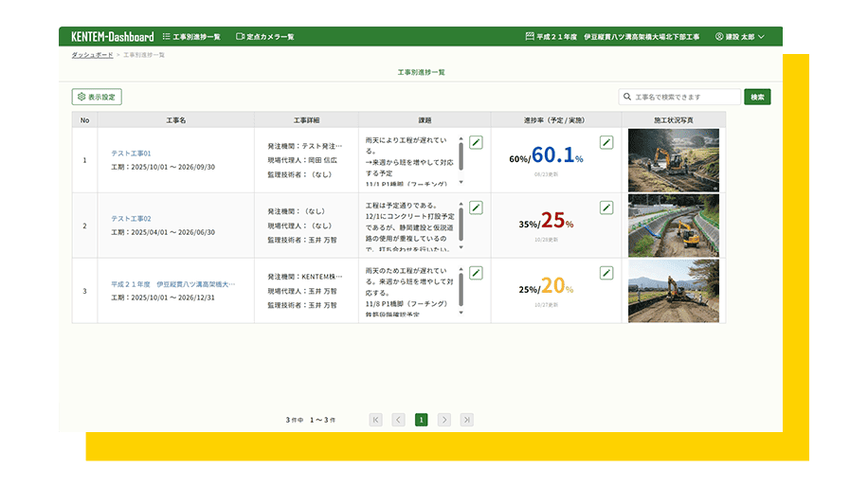
Task: Edit the 20% progress rate
Action: coord(606,273)
